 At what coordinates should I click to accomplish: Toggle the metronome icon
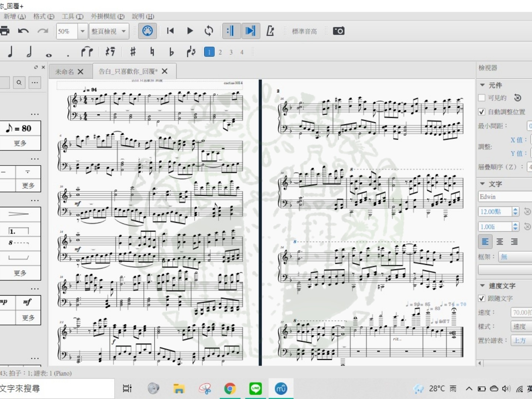coord(270,31)
